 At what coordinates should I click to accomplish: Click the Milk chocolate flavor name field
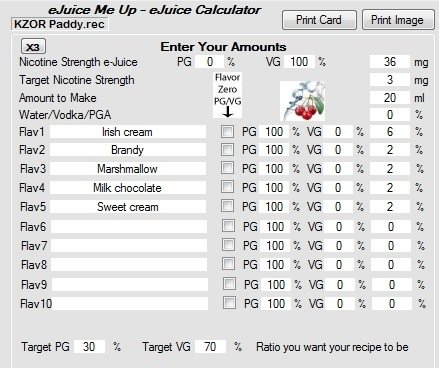(x=128, y=188)
